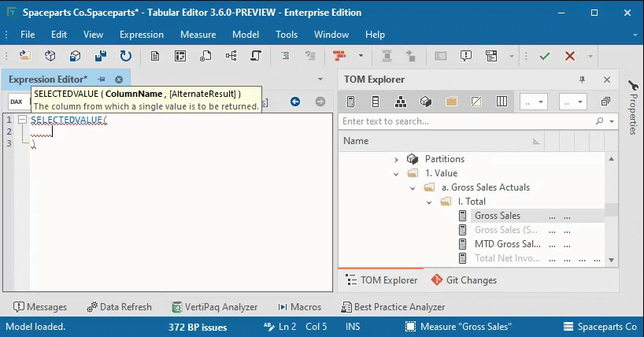Open the overflow arrow beside red X
644x337 pixels.
click(590, 56)
